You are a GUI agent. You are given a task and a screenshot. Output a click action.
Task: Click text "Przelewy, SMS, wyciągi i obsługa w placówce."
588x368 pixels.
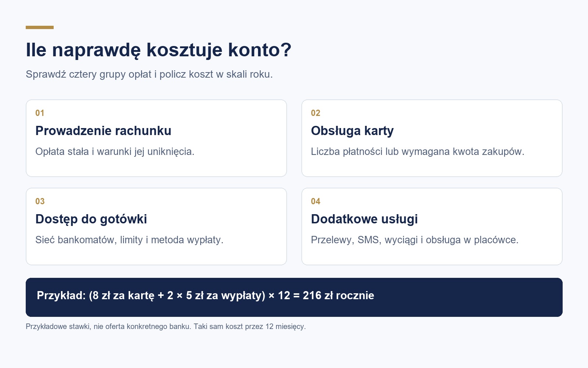(415, 240)
